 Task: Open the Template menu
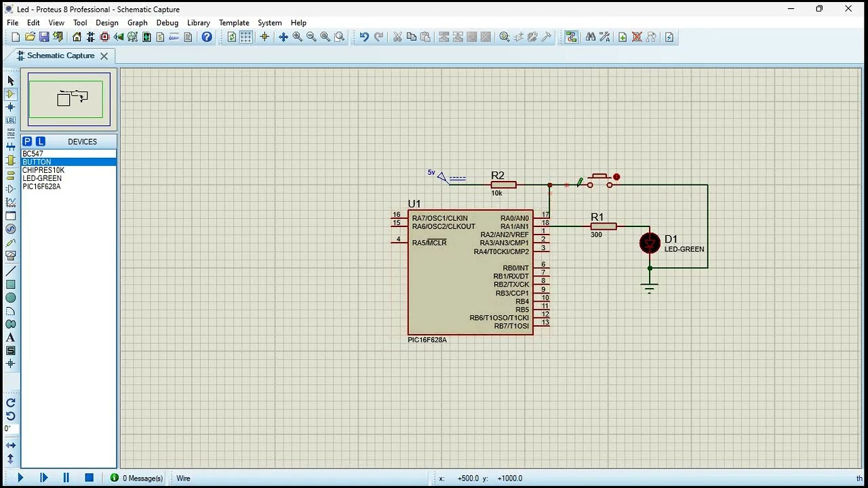234,22
